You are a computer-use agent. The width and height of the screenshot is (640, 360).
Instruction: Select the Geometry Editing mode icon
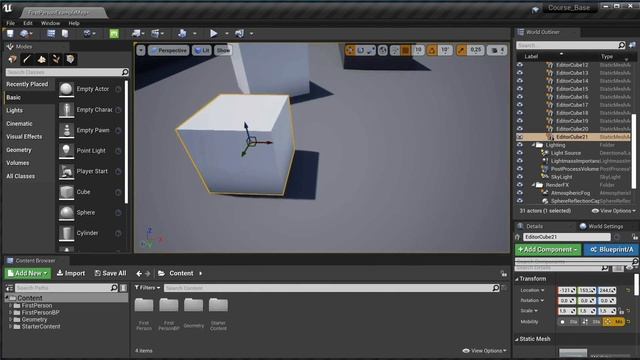(70, 59)
